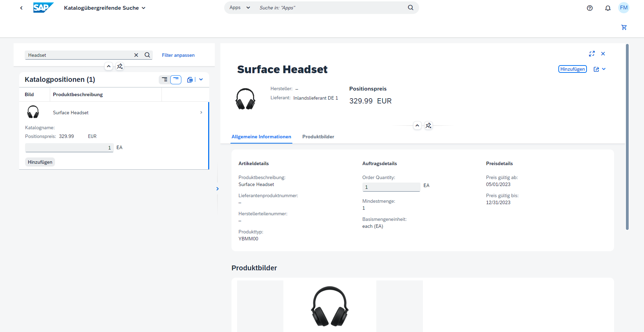
Task: Open the share dropdown arrow
Action: pyautogui.click(x=604, y=69)
